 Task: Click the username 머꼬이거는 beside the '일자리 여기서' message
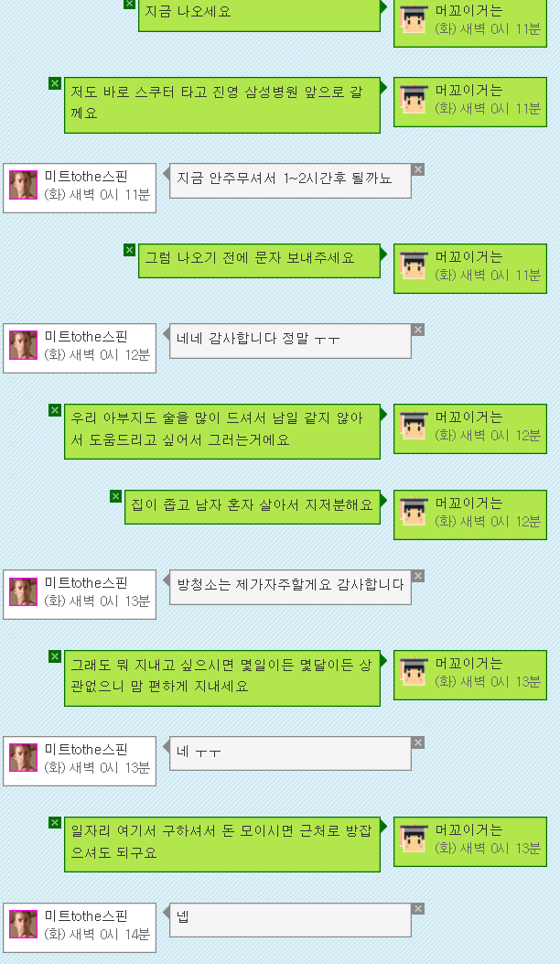[469, 830]
